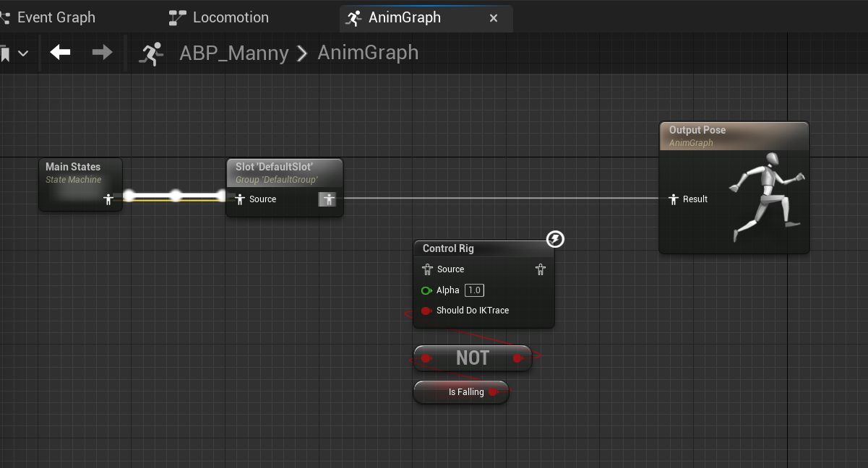Click the green Alpha pin
This screenshot has width=868, height=468.
point(426,290)
